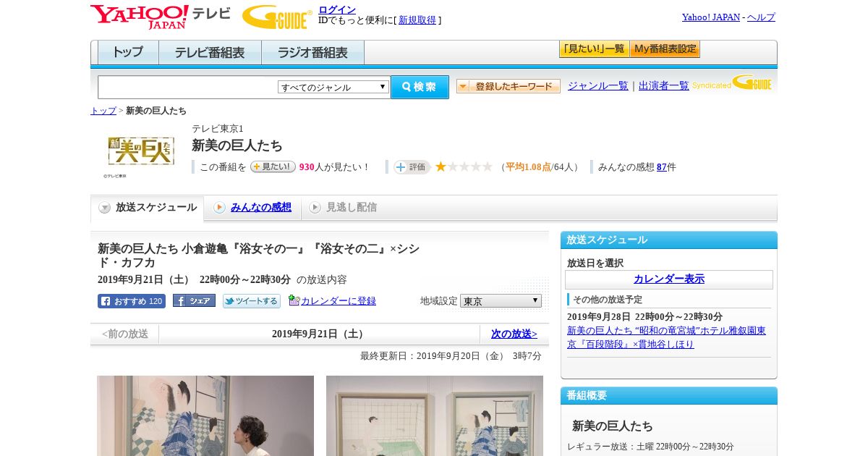Click the Syndicated G-GUIDE logo
The width and height of the screenshot is (868, 456).
[732, 83]
